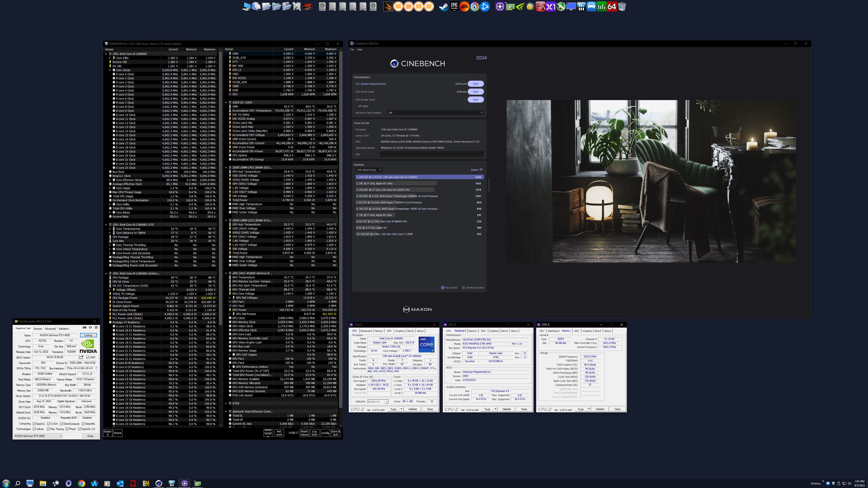Screen dimensions: 868x488
Task: Open the red 64 icon in top dock
Action: (612, 6)
